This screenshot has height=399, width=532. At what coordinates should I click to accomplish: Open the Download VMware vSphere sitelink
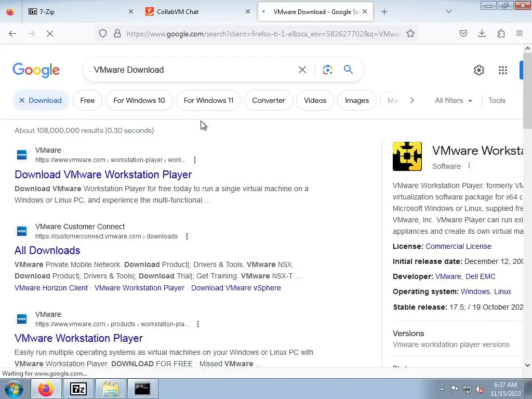click(236, 288)
